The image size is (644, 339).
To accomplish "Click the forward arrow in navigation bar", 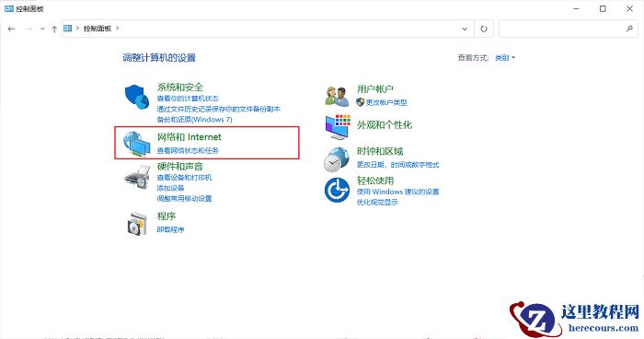I will pos(29,29).
